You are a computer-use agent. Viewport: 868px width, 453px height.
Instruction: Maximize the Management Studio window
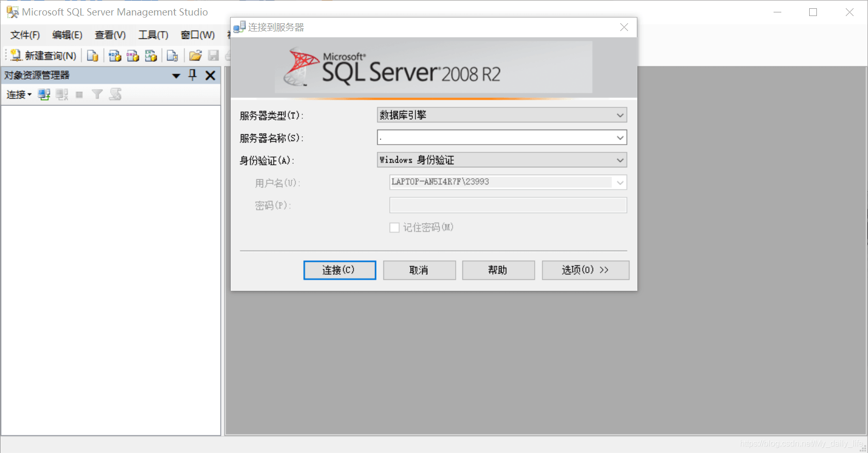[x=813, y=12]
